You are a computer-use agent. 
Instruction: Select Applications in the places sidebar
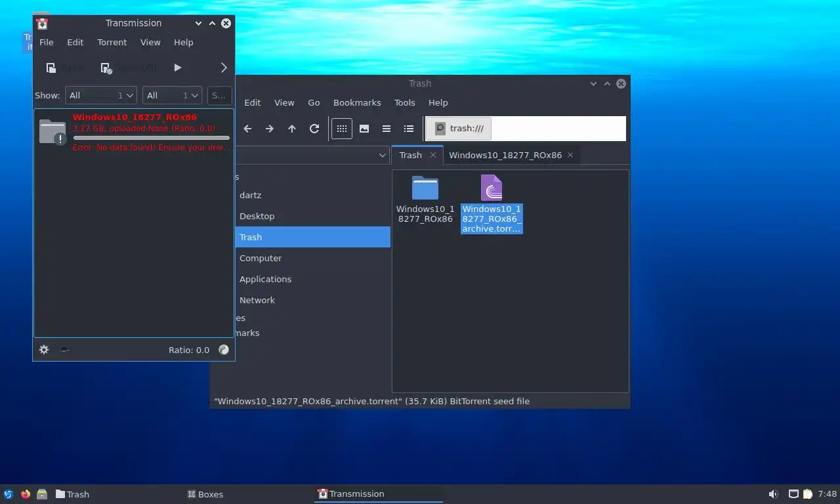pos(313,279)
